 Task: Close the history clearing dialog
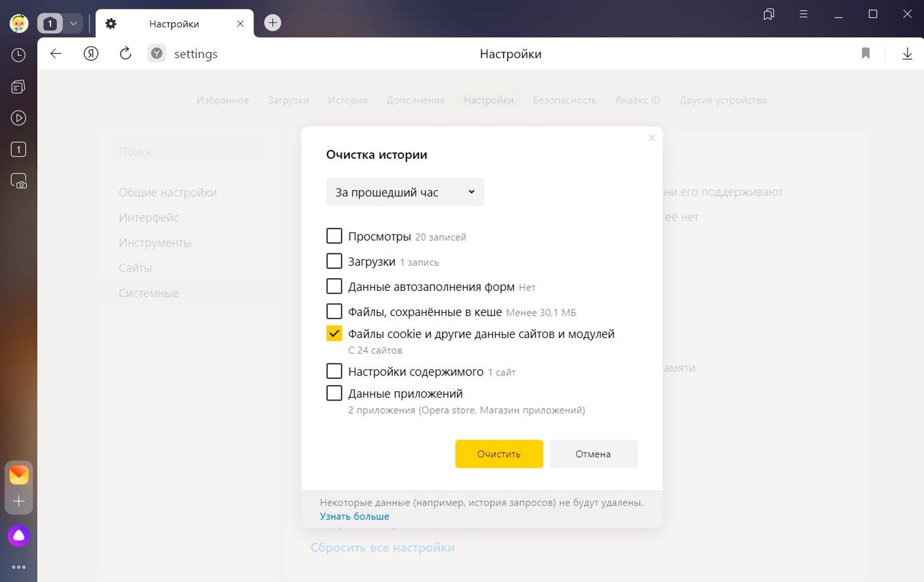[651, 138]
